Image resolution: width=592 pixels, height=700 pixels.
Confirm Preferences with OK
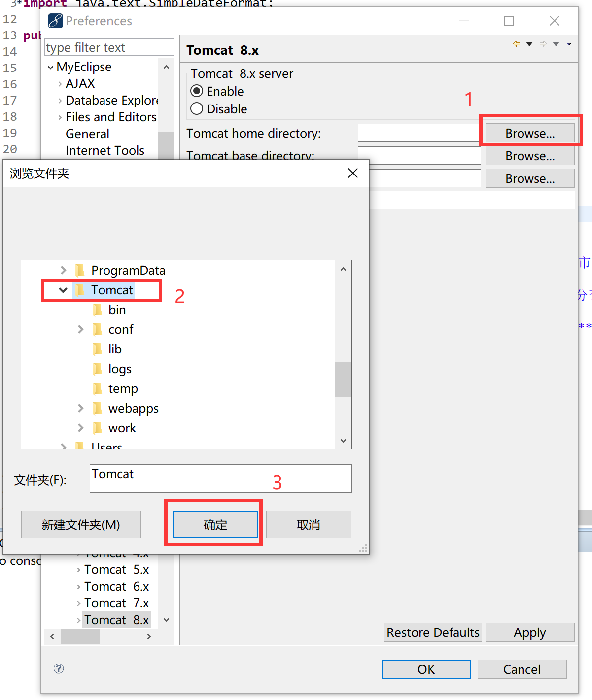click(426, 669)
